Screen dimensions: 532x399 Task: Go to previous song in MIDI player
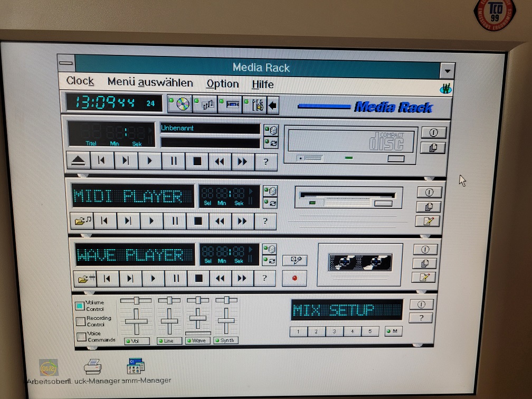click(x=105, y=221)
